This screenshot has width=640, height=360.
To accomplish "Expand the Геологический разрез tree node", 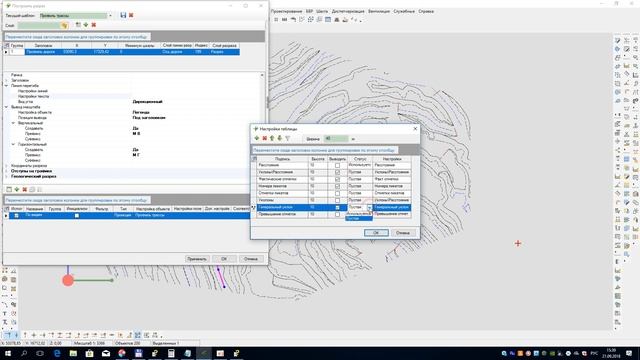I will pyautogui.click(x=7, y=176).
